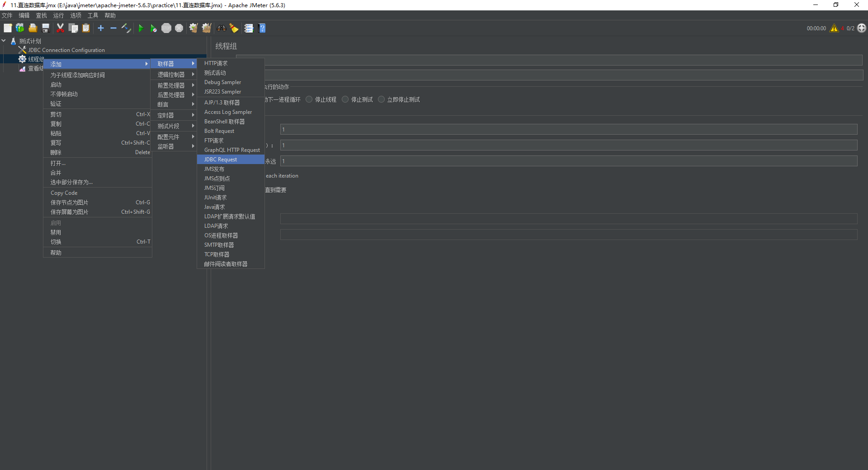Image resolution: width=868 pixels, height=470 pixels.
Task: Click 禁用 in the context menu
Action: coord(98,232)
